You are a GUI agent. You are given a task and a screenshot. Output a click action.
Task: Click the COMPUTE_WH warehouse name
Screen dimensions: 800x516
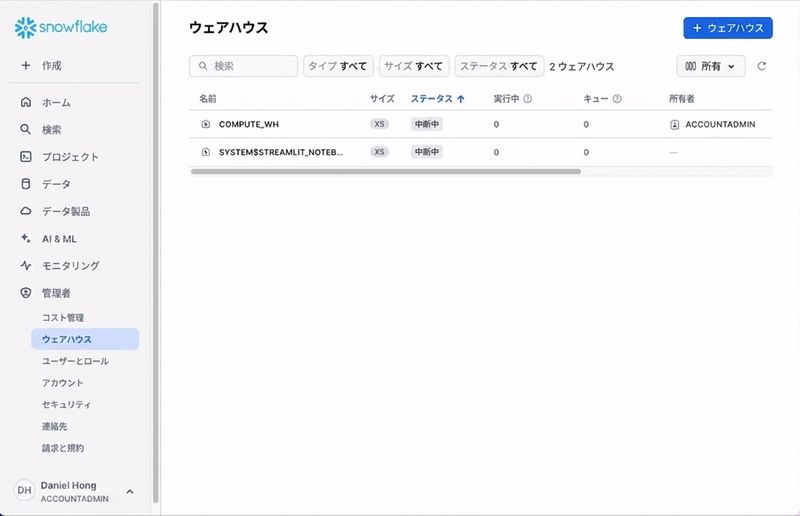point(248,124)
